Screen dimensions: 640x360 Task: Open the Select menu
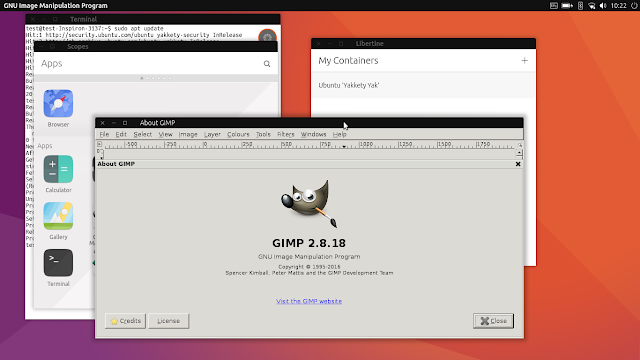(x=142, y=134)
